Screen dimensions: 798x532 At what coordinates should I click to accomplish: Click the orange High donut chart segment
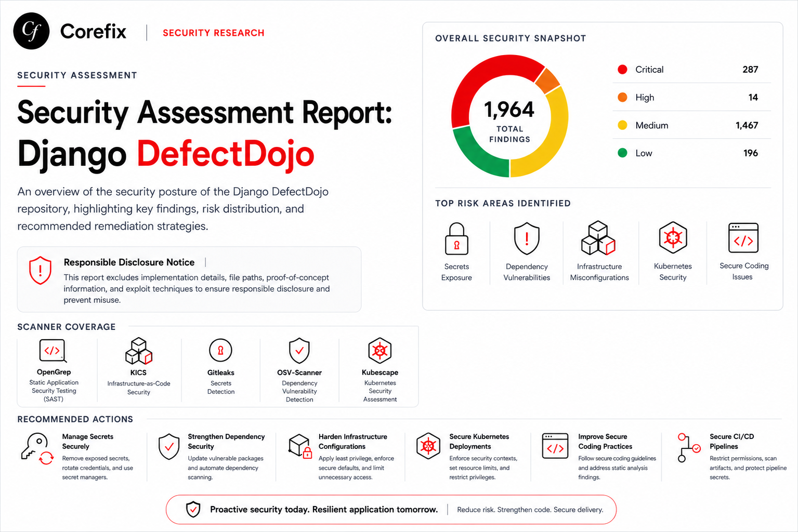(x=548, y=79)
